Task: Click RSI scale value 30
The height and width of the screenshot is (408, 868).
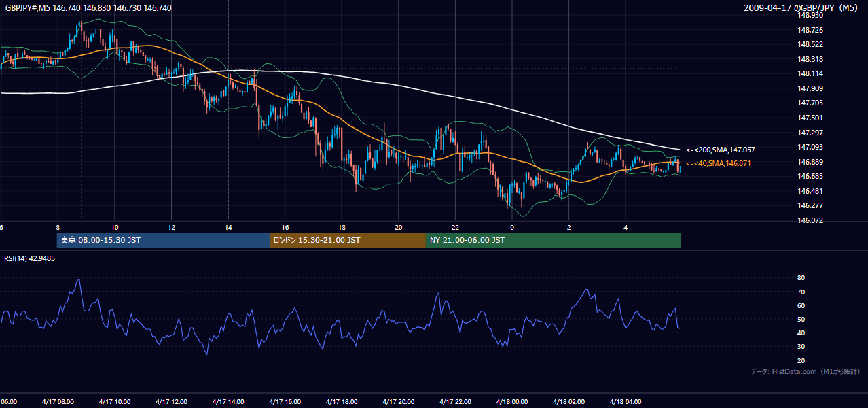Action: click(x=801, y=347)
